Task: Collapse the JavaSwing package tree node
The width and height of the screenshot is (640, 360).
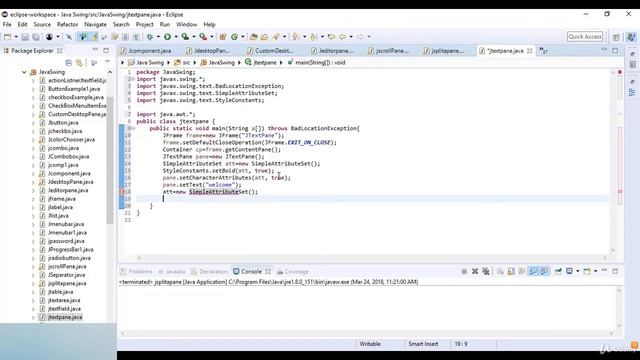Action: (24, 72)
